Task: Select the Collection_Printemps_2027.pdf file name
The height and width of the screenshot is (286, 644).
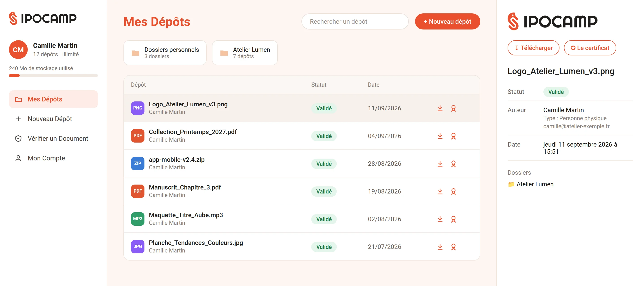Action: 193,132
